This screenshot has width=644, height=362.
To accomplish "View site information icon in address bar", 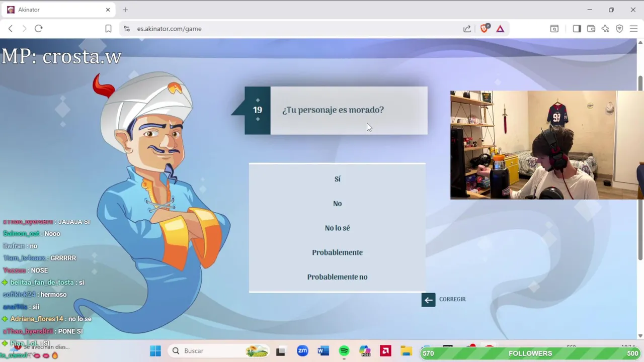I will pyautogui.click(x=127, y=29).
